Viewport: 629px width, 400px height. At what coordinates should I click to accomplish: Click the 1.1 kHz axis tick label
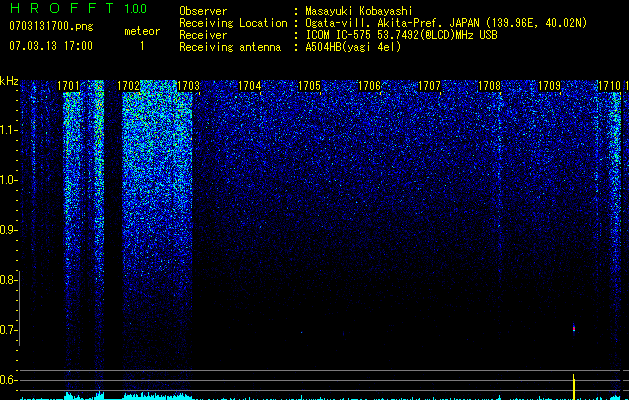pyautogui.click(x=8, y=130)
